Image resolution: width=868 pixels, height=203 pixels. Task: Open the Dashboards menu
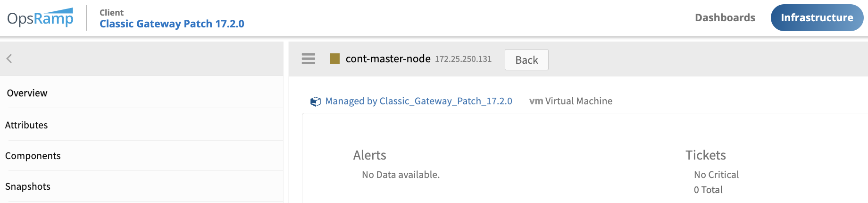point(725,18)
